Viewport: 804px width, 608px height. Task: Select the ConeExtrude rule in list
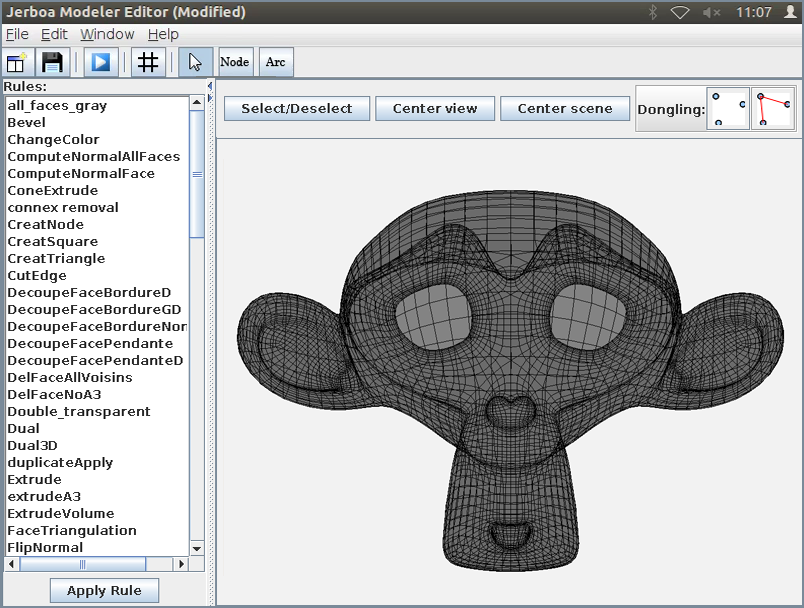53,190
